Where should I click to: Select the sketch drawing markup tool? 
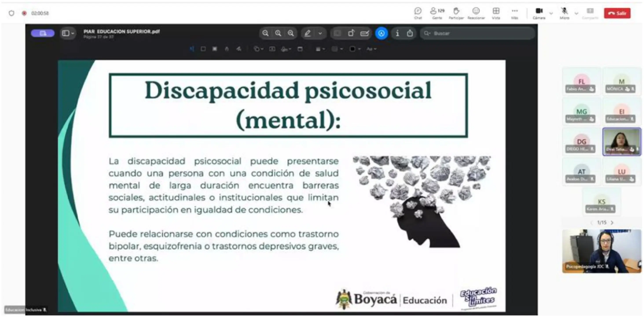[x=226, y=49]
